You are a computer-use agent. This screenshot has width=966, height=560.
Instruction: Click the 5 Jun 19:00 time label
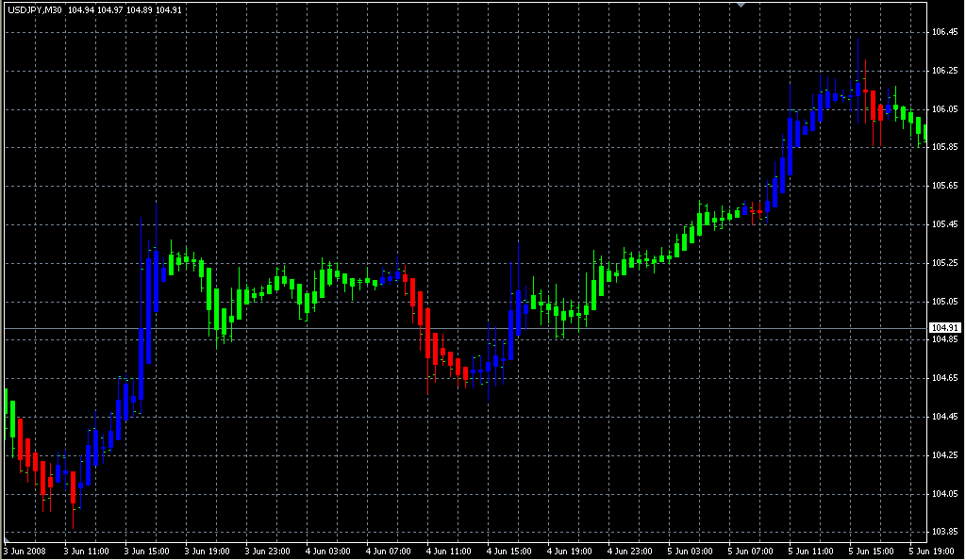click(x=931, y=552)
